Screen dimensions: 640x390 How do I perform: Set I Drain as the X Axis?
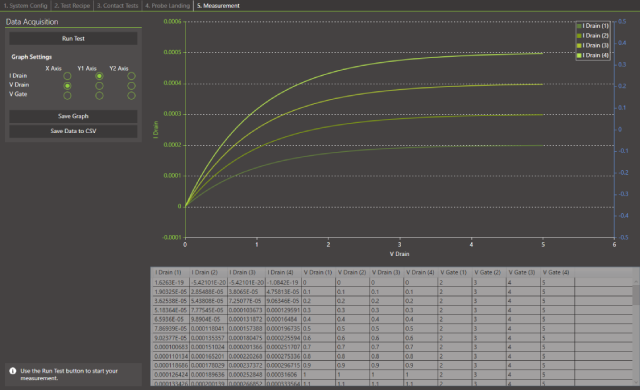point(67,76)
